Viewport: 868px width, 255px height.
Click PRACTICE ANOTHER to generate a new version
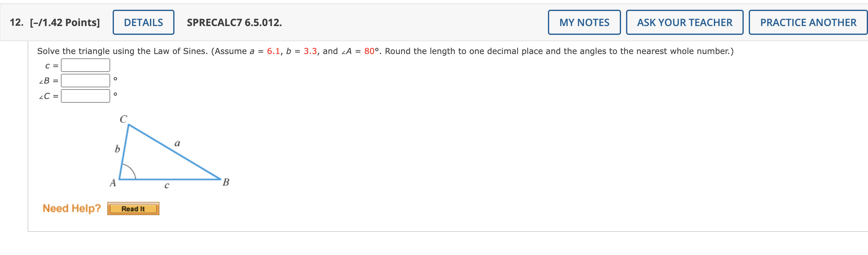point(807,22)
